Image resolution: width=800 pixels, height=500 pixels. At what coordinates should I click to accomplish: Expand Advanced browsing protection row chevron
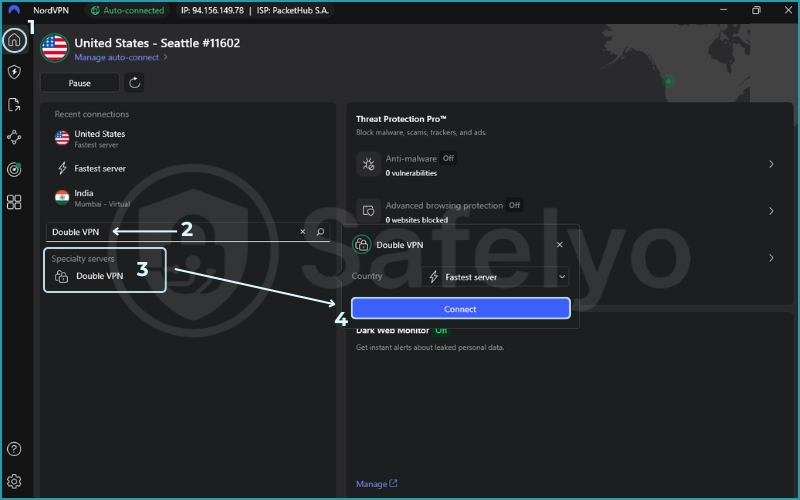(771, 211)
